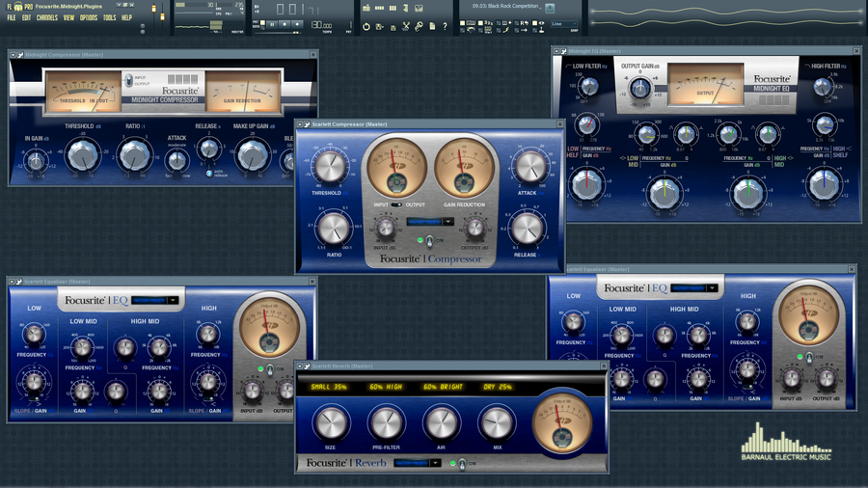Open the Piano Roll view icon
The width and height of the screenshot is (868, 488).
click(x=393, y=9)
